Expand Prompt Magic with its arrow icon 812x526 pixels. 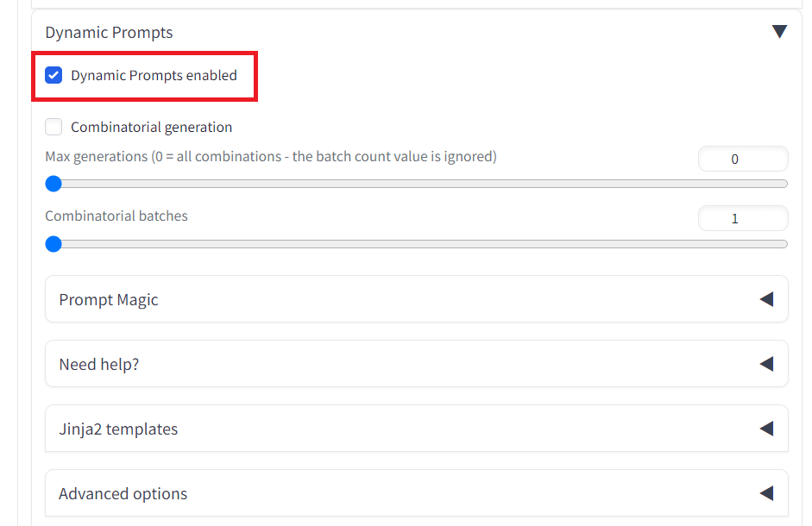coord(767,299)
